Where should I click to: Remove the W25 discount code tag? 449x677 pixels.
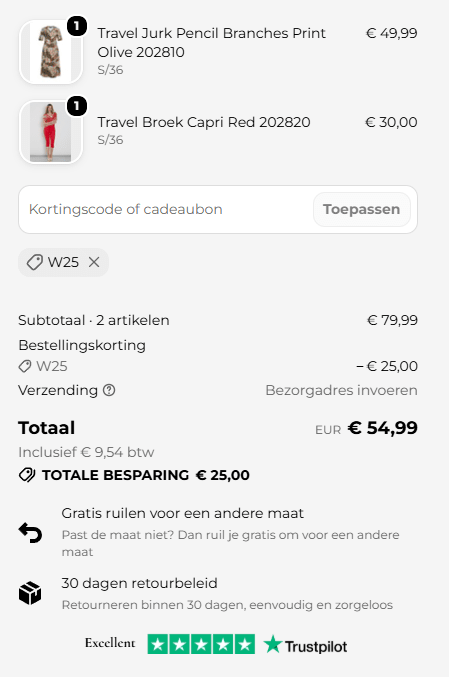tap(94, 262)
